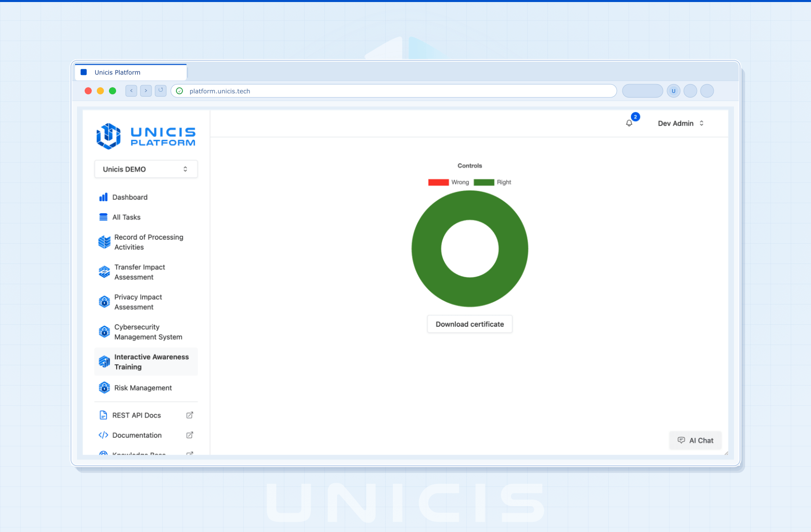
Task: Click the browser reload button
Action: click(x=161, y=91)
